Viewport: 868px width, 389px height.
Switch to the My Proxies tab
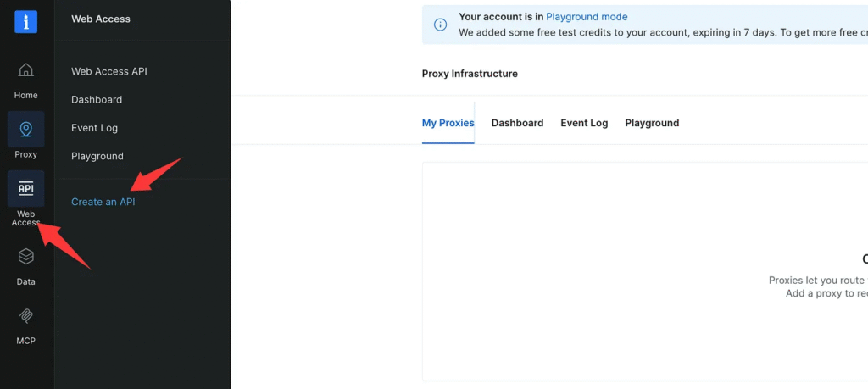click(448, 123)
